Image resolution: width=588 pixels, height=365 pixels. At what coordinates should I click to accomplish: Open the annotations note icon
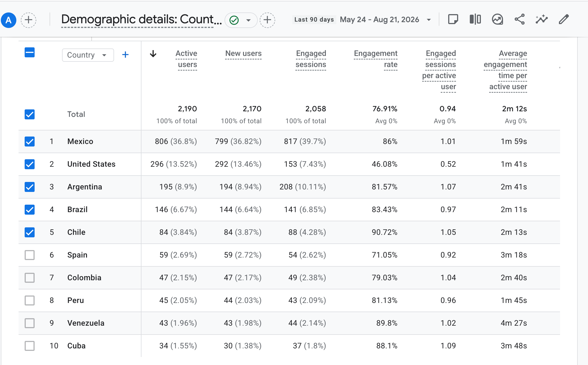tap(453, 19)
